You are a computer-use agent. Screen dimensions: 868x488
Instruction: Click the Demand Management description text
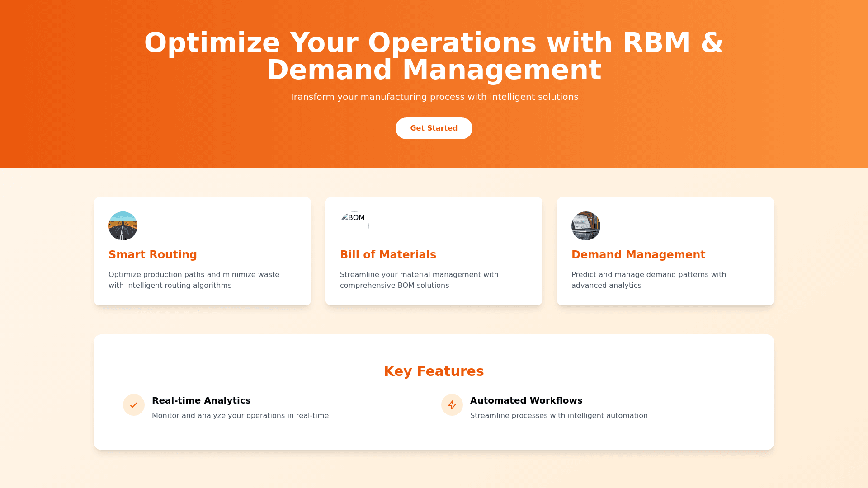point(648,280)
